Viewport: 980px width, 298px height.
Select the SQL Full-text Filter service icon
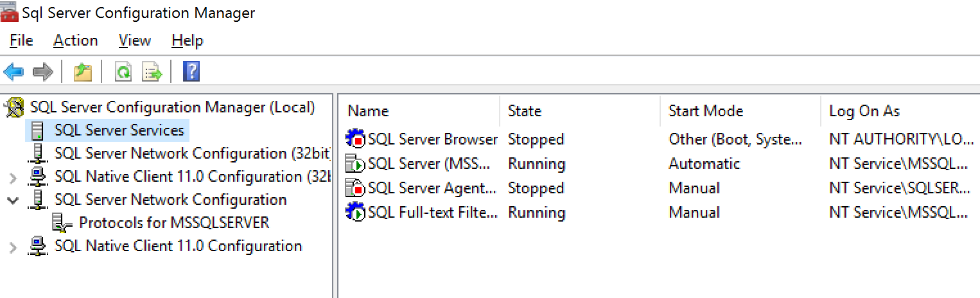[x=355, y=213]
